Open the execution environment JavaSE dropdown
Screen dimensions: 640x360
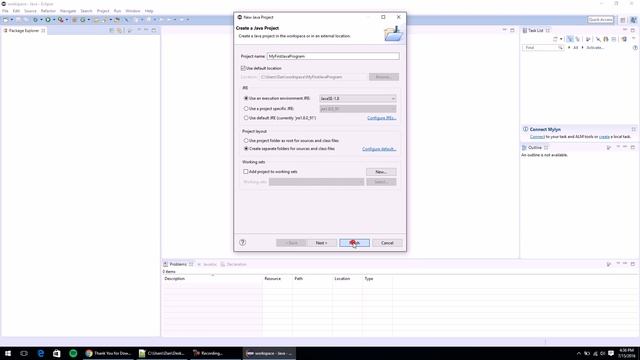(358, 98)
